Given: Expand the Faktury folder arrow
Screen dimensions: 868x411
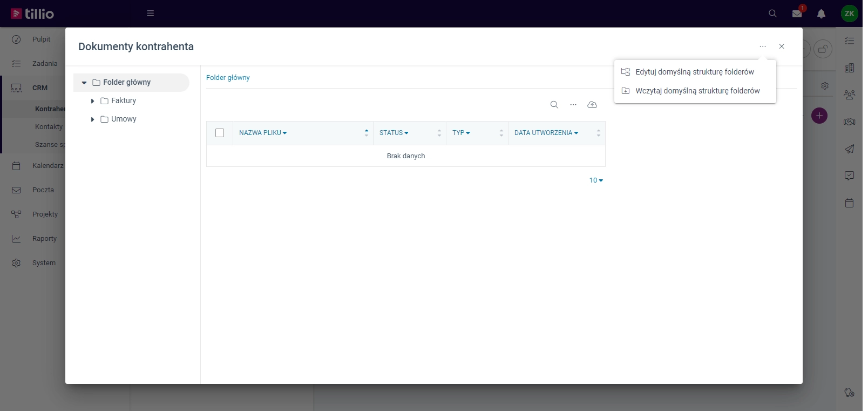Looking at the screenshot, I should [93, 101].
